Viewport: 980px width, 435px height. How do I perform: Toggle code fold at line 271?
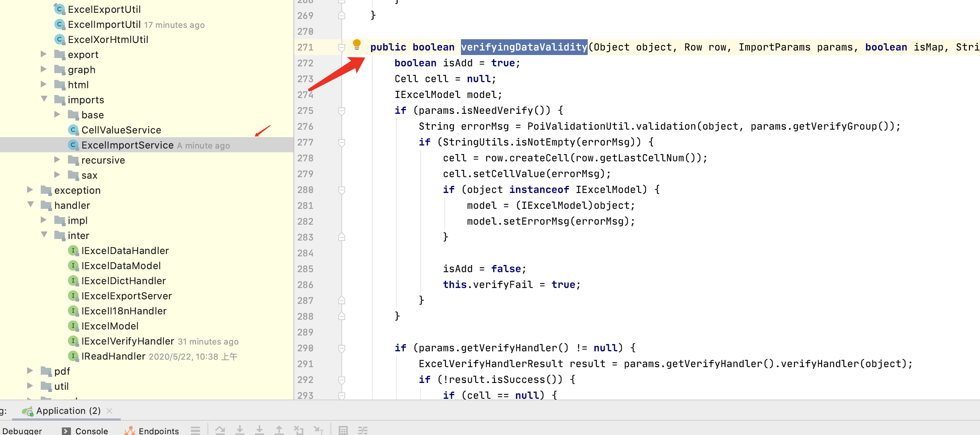342,47
